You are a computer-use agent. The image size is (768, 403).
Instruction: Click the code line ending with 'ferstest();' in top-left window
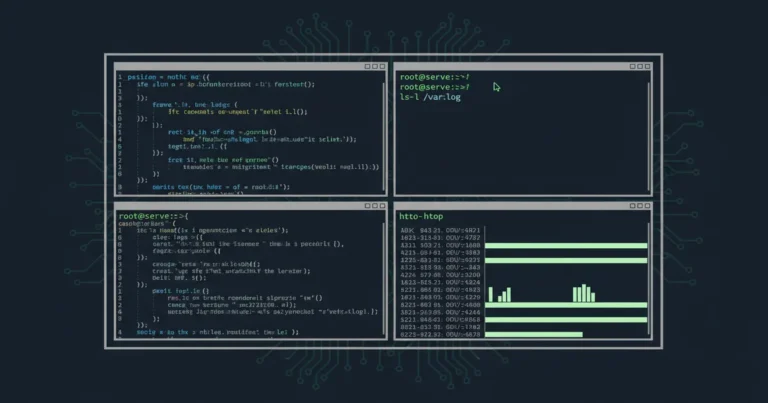tap(225, 84)
